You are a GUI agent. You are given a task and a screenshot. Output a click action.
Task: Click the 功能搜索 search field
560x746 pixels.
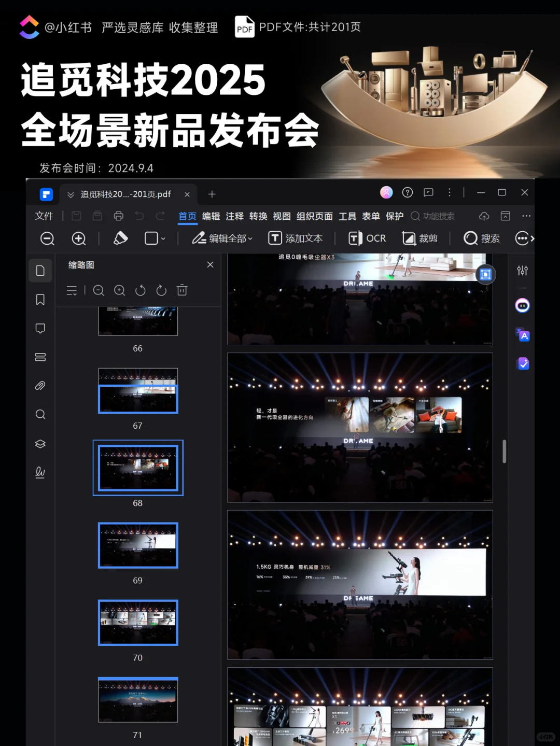pos(433,216)
